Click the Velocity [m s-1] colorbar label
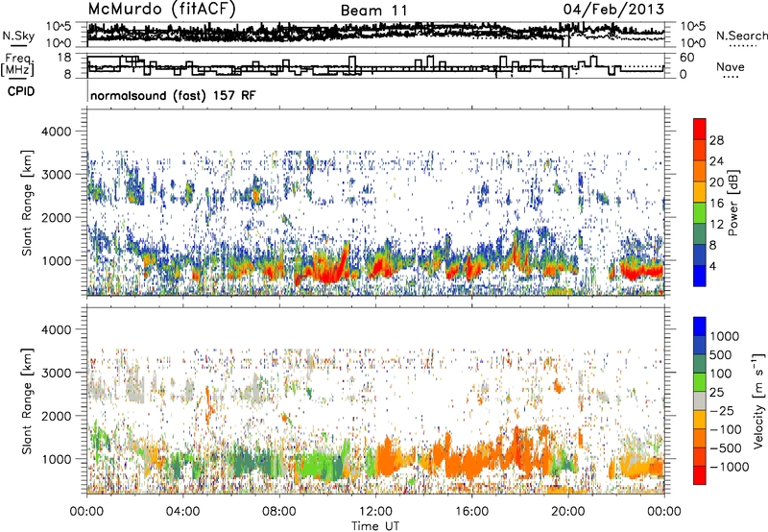This screenshot has width=768, height=532. click(758, 400)
